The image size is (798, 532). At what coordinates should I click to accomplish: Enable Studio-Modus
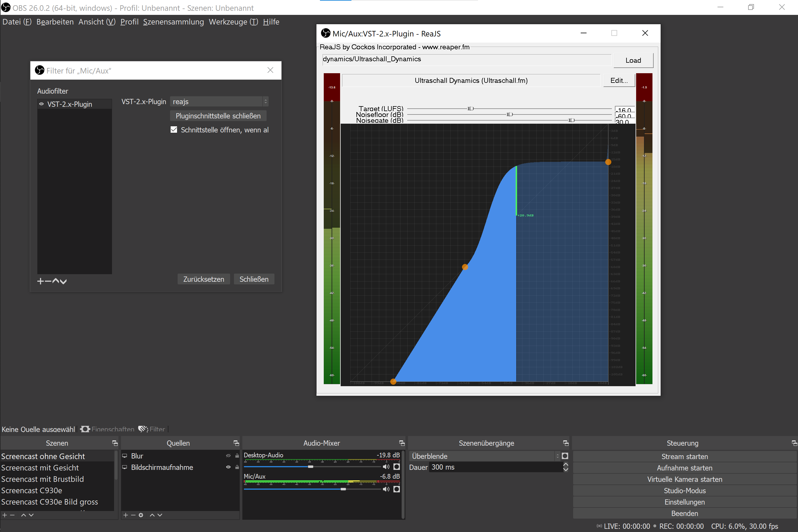point(684,491)
